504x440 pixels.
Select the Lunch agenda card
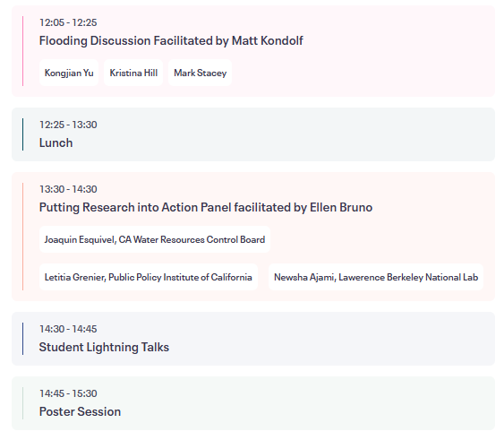coord(253,134)
